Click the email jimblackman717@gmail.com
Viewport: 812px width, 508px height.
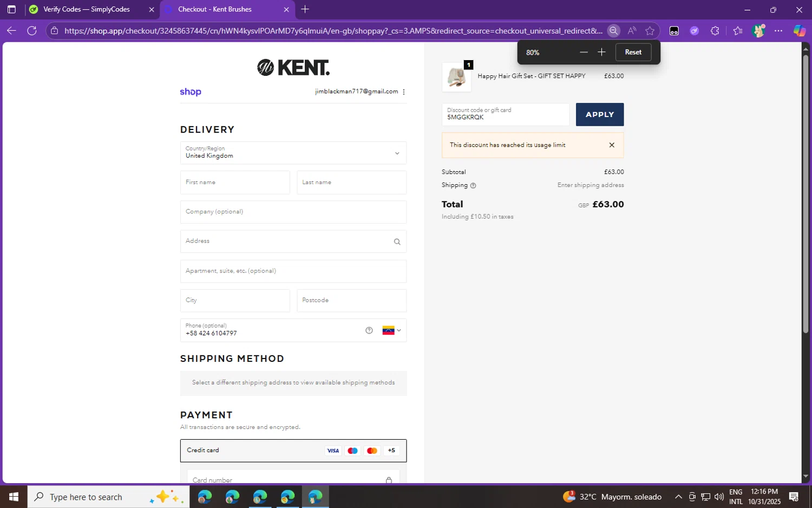[x=357, y=92]
